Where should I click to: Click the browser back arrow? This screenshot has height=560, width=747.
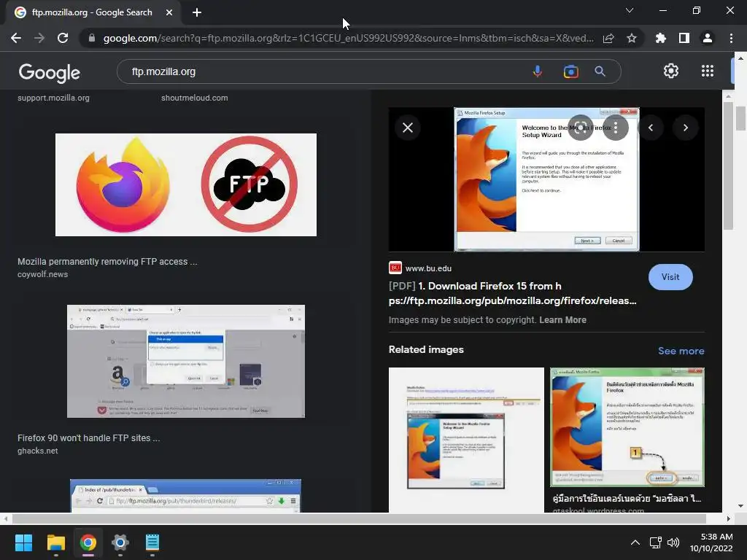[x=16, y=38]
